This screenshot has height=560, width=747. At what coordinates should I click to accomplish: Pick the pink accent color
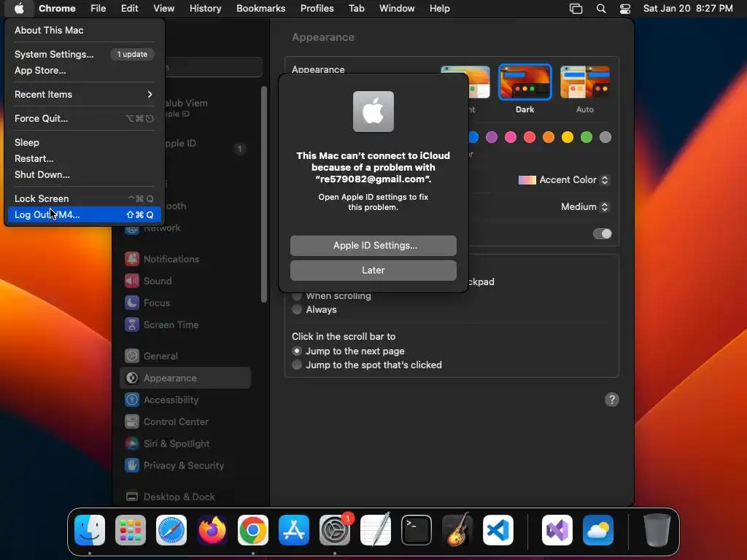pyautogui.click(x=510, y=138)
